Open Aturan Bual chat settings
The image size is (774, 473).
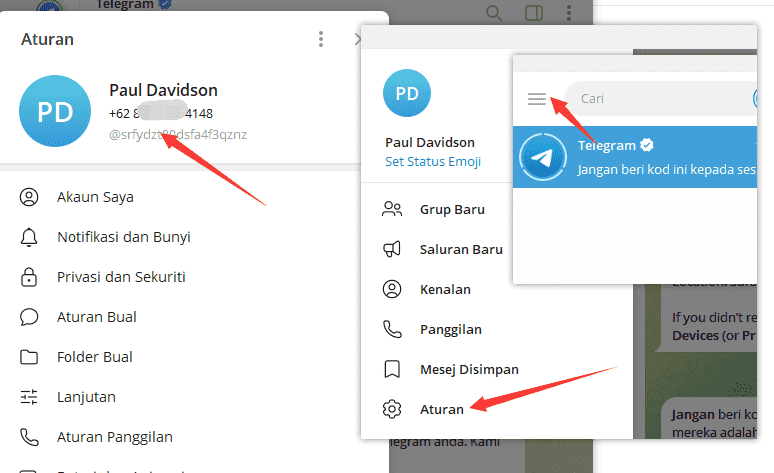tap(97, 317)
